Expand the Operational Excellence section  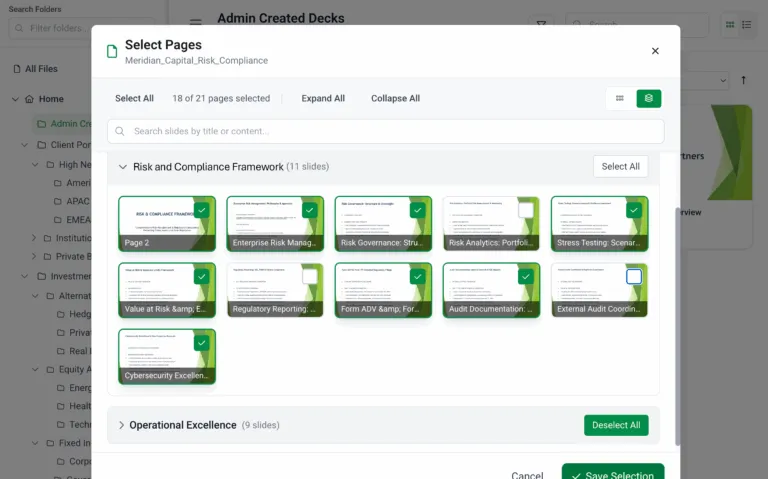coord(121,425)
